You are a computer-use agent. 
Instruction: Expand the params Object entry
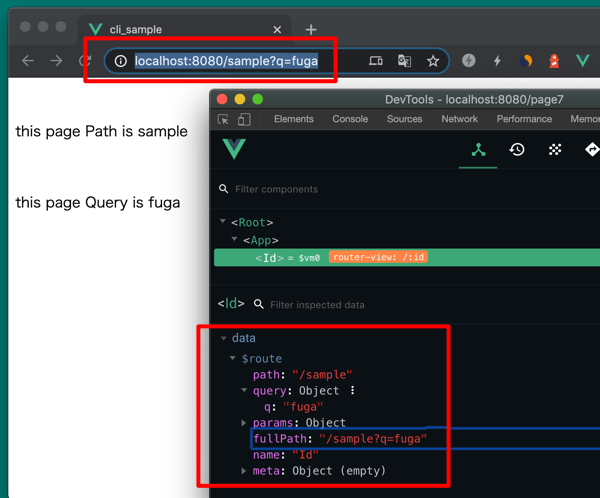(244, 423)
